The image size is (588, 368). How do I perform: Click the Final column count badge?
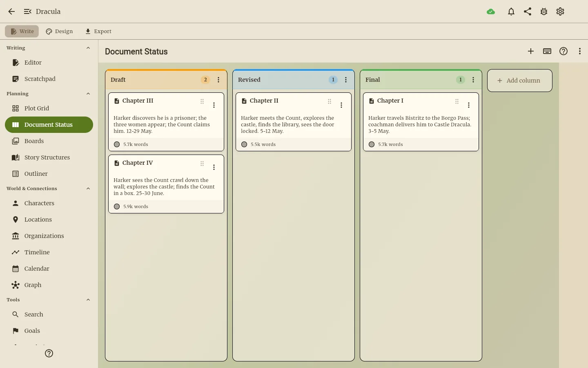pyautogui.click(x=461, y=80)
